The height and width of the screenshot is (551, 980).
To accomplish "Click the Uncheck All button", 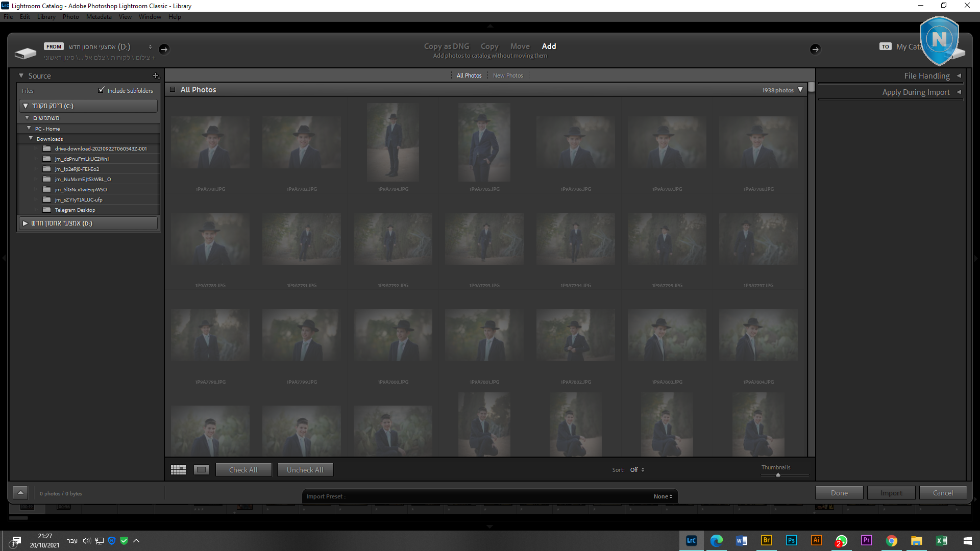I will pos(305,469).
